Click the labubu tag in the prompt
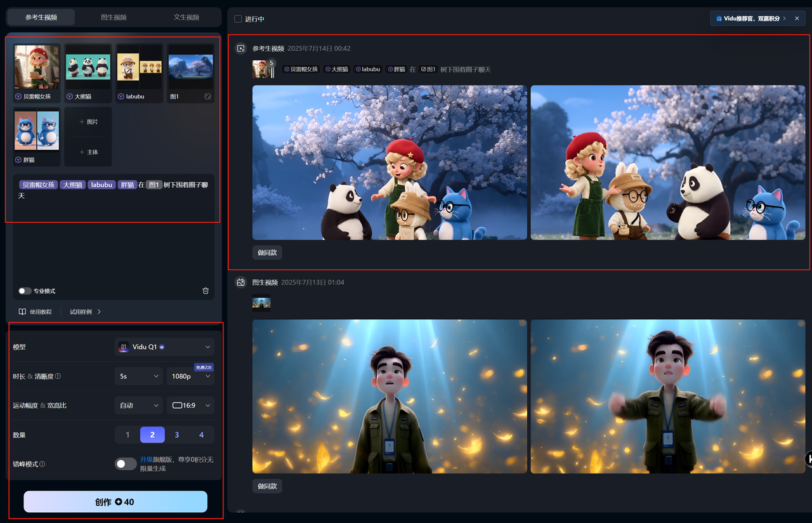Image resolution: width=812 pixels, height=523 pixels. click(x=101, y=185)
